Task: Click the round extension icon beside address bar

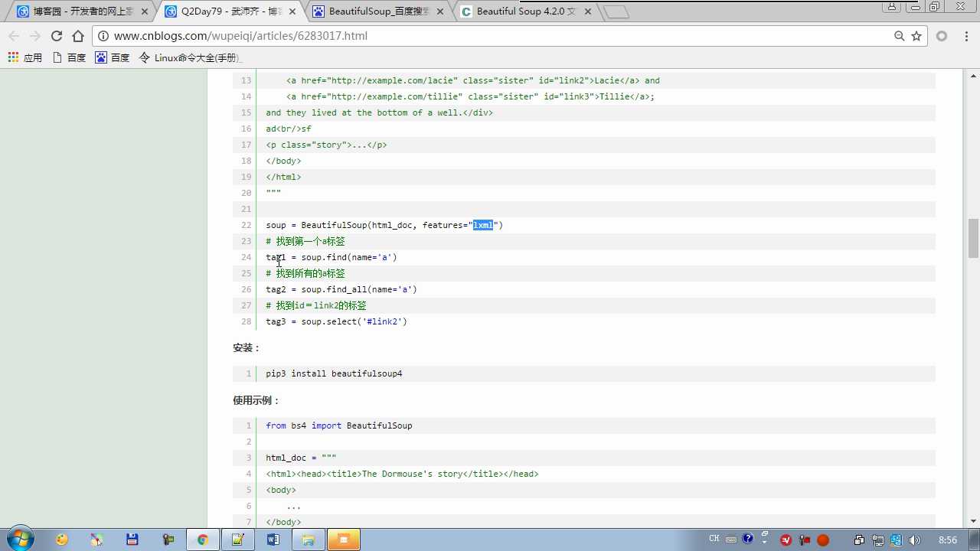Action: point(942,36)
